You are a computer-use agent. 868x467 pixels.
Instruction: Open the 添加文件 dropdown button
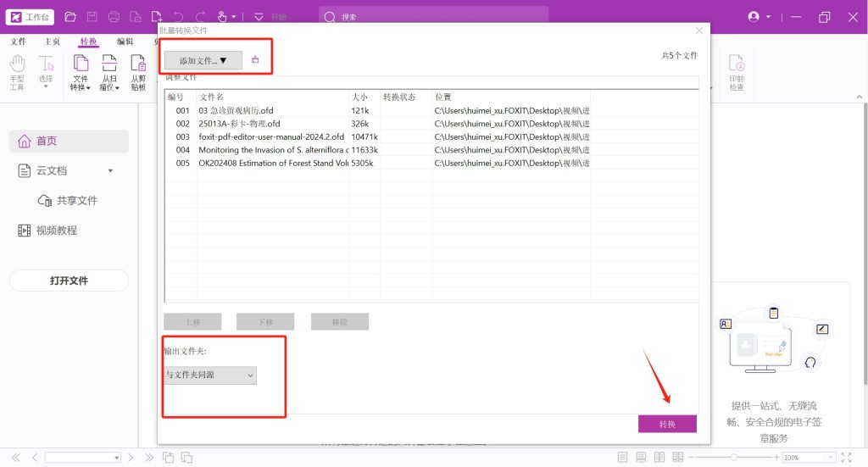(203, 60)
